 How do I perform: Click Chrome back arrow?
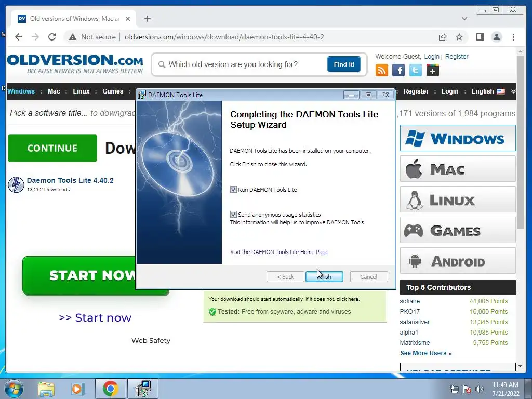pyautogui.click(x=19, y=37)
